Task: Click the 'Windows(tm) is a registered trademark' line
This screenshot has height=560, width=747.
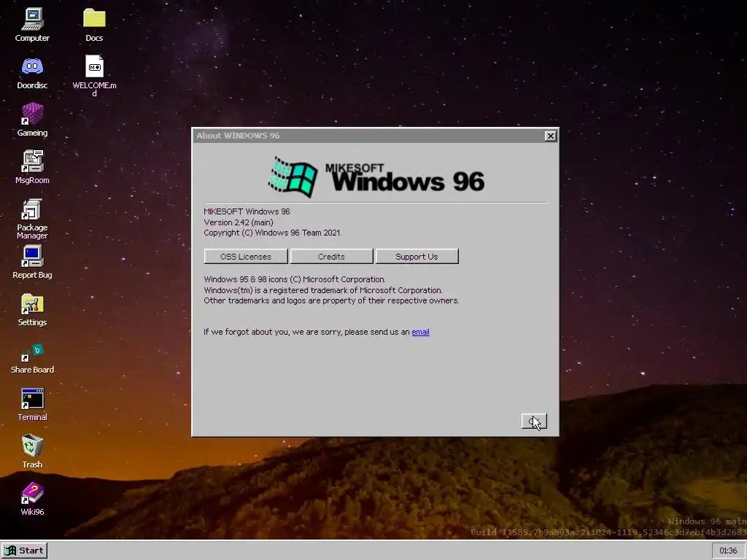Action: point(323,290)
